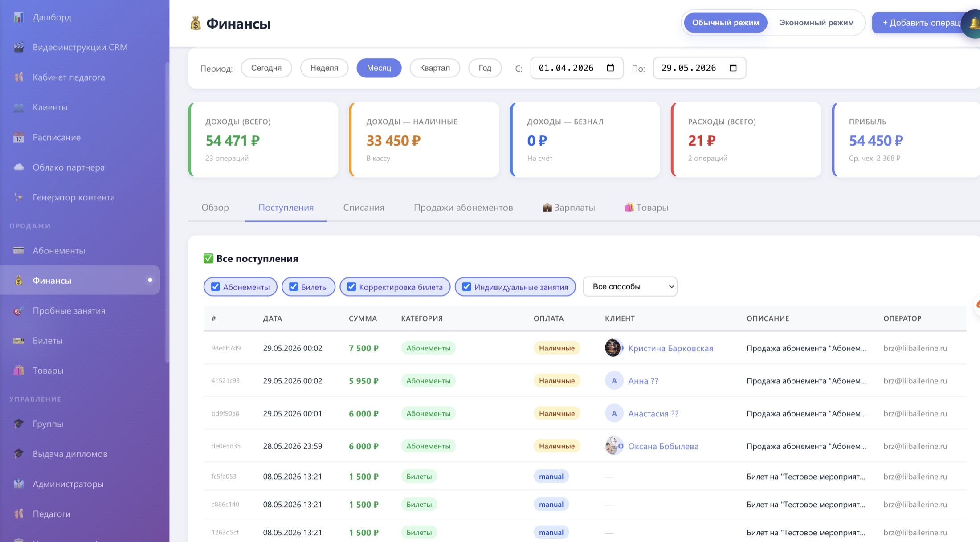980x542 pixels.
Task: Open the Расписание calendar icon
Action: click(18, 137)
